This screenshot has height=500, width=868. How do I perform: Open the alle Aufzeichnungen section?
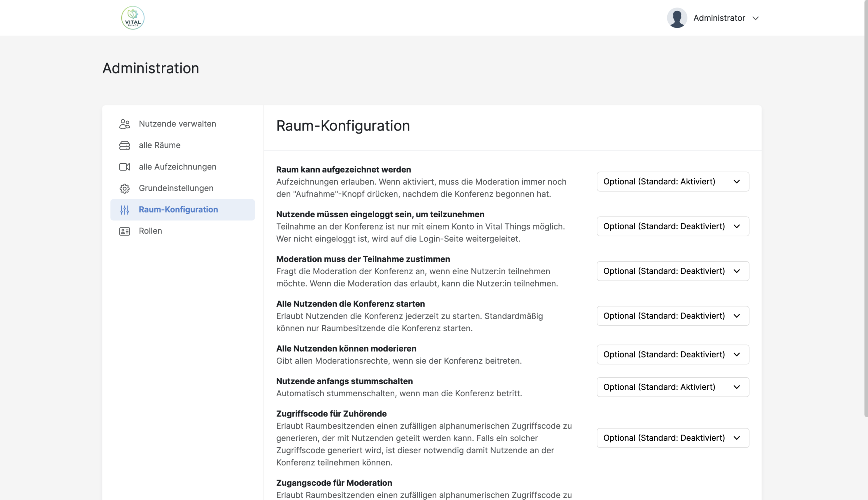(177, 167)
